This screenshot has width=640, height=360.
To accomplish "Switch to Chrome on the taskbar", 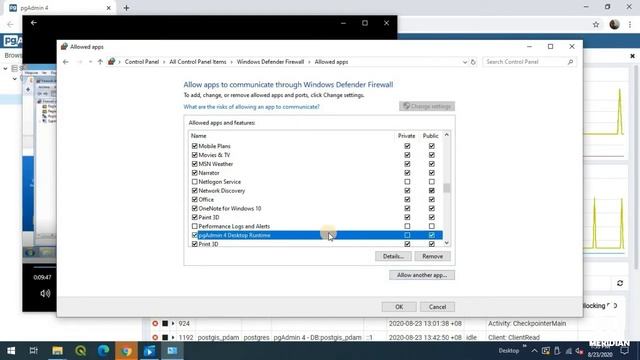I will [126, 351].
